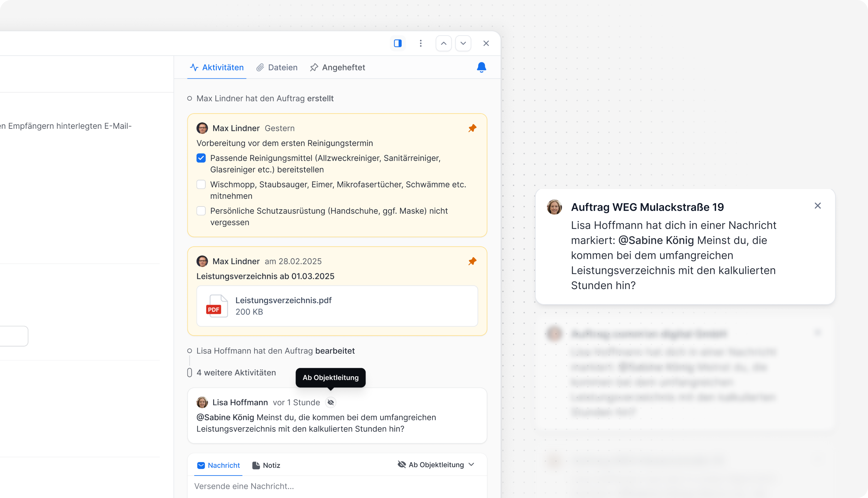Go to previous order with up chevron
Viewport: 868px width, 498px height.
tap(444, 43)
